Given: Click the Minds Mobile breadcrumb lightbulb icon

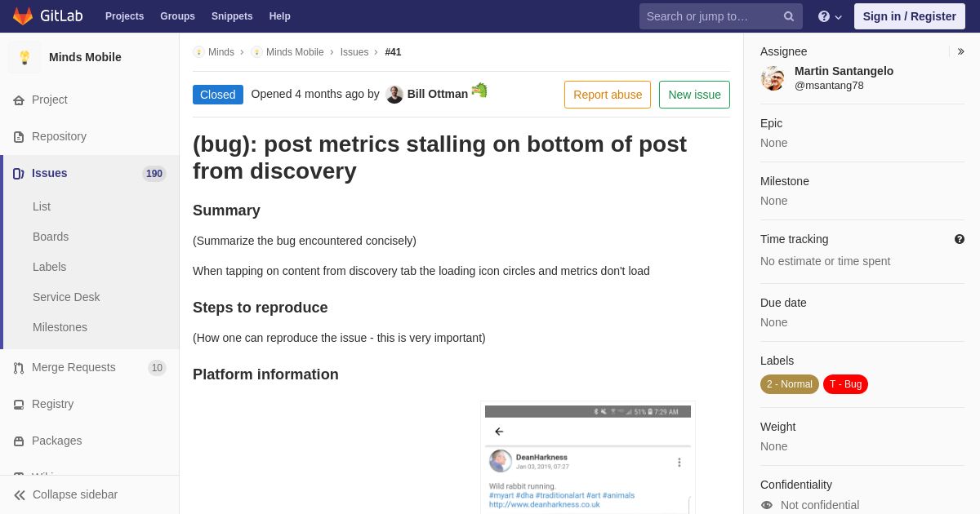Looking at the screenshot, I should click(x=256, y=52).
